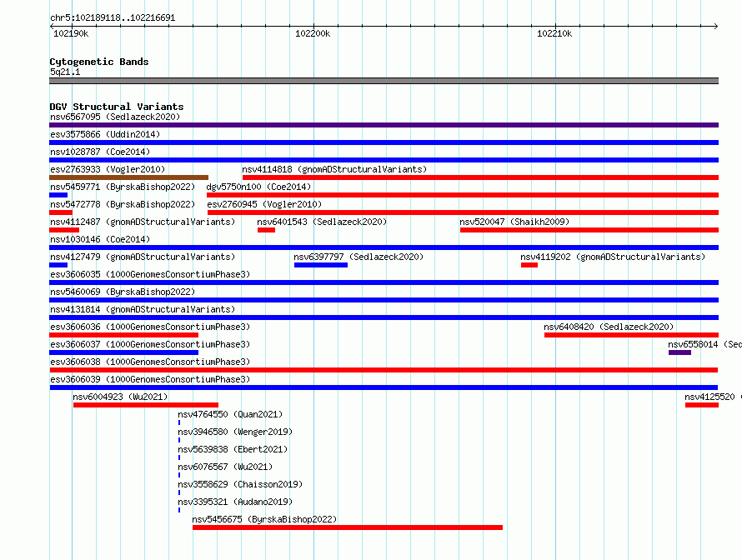Image resolution: width=742 pixels, height=560 pixels.
Task: Open the nsv6408420 (Sedlazeck2020) label
Action: coord(609,327)
